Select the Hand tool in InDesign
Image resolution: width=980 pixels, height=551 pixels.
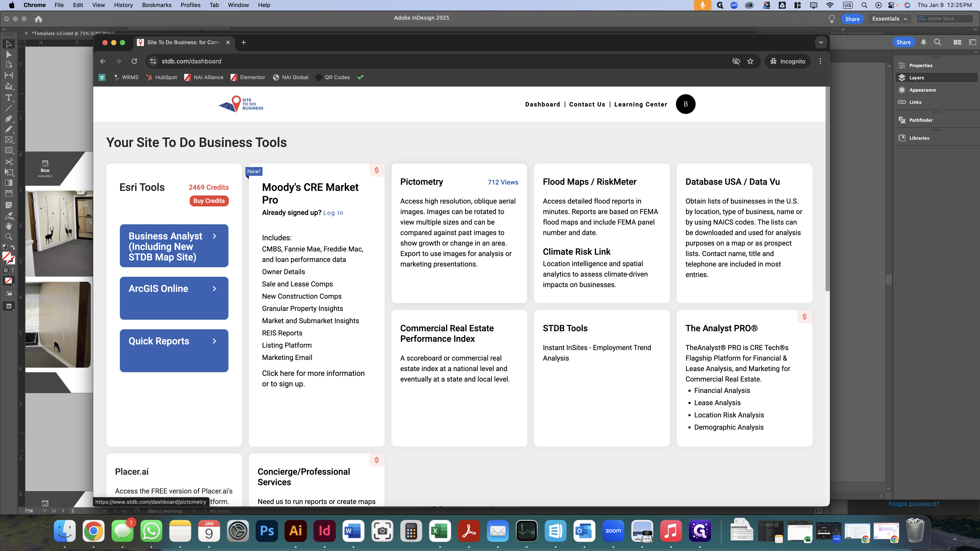tap(9, 226)
